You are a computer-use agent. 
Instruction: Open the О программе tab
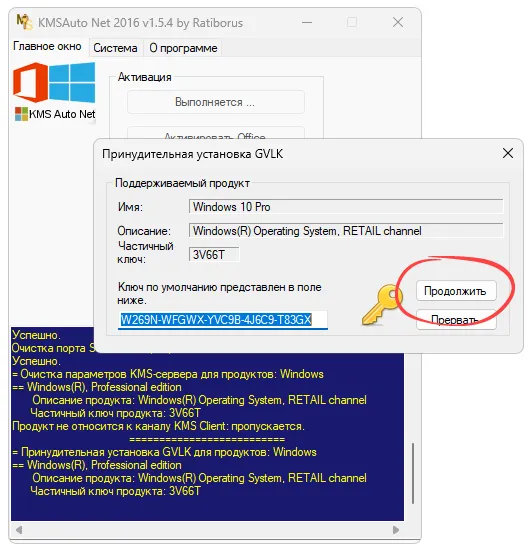click(x=183, y=48)
